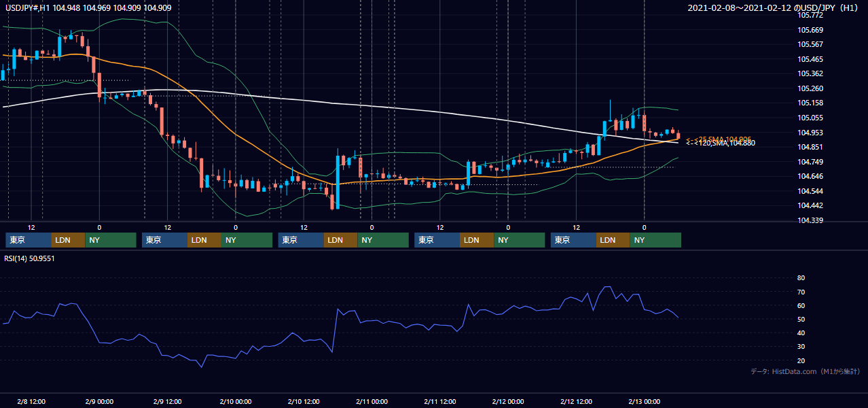Select the LDN session block for Feb 10

[x=341, y=240]
